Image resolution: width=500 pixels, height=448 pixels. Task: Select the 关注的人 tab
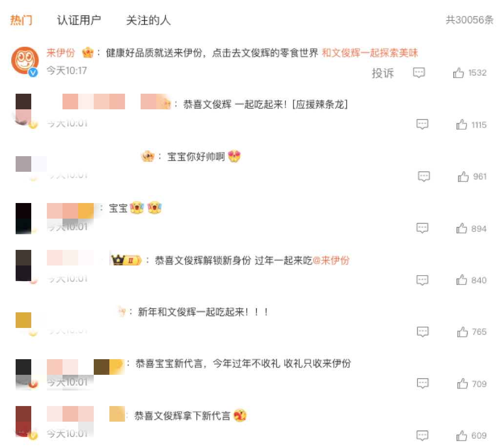[x=148, y=20]
